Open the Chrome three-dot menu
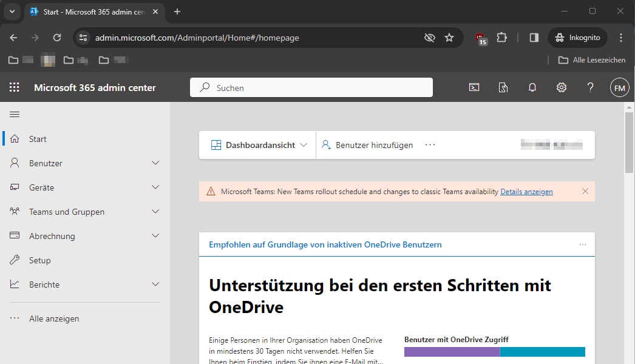Viewport: 635px width, 364px height. (x=621, y=38)
